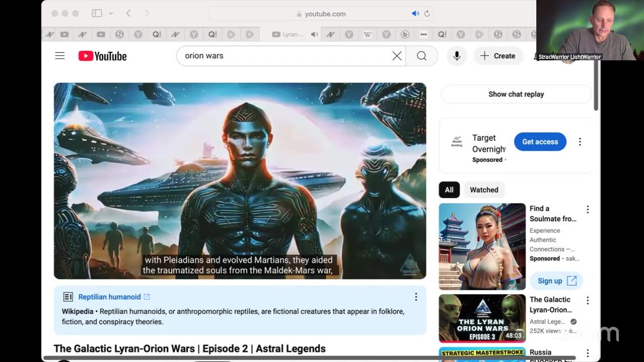
Task: Select the Watched filter chip
Action: point(484,190)
